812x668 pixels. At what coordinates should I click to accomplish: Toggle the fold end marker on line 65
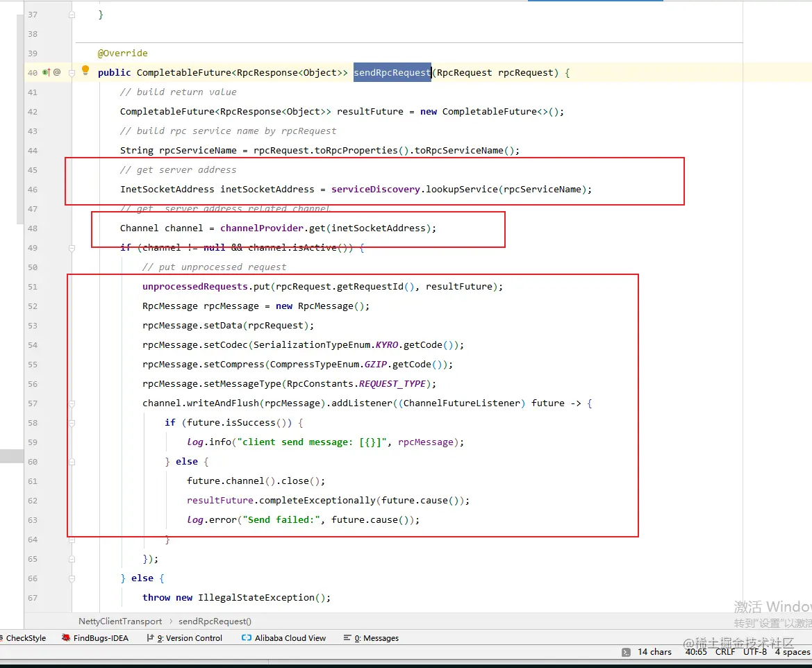coord(72,559)
